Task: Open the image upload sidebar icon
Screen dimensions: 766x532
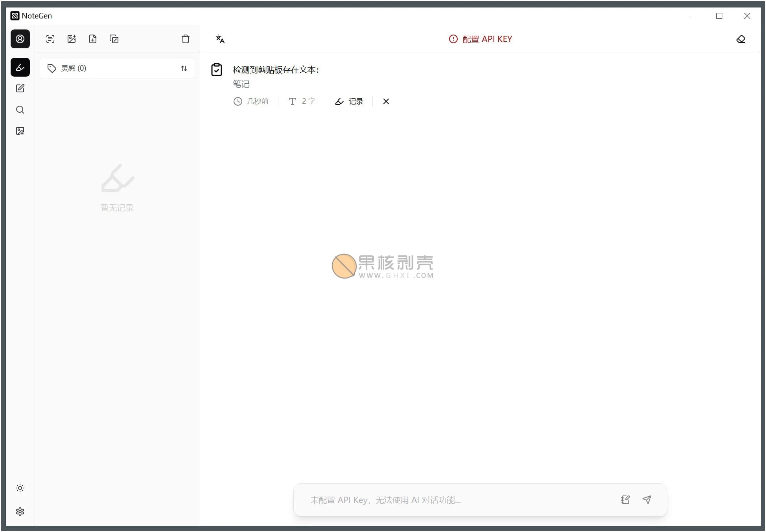Action: (20, 131)
